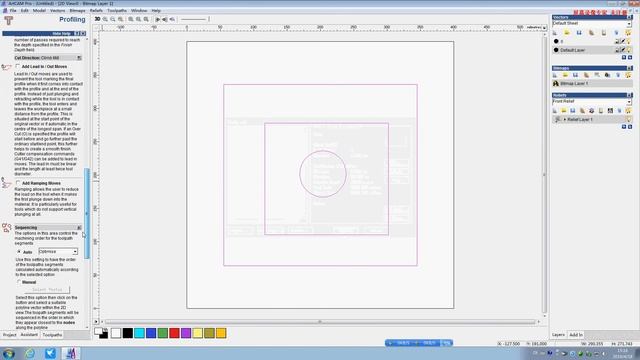Collapse the Sequencing section

coord(79,228)
